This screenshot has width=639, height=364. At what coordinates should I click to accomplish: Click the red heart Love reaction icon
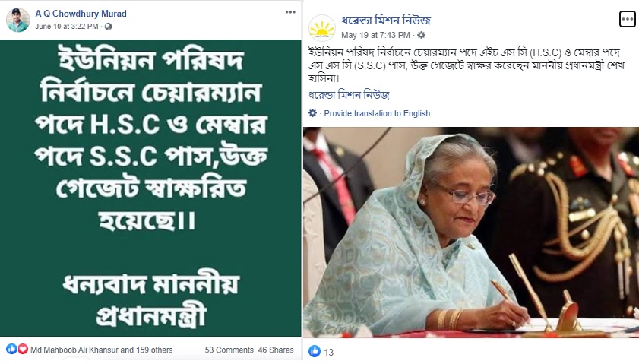click(x=23, y=349)
